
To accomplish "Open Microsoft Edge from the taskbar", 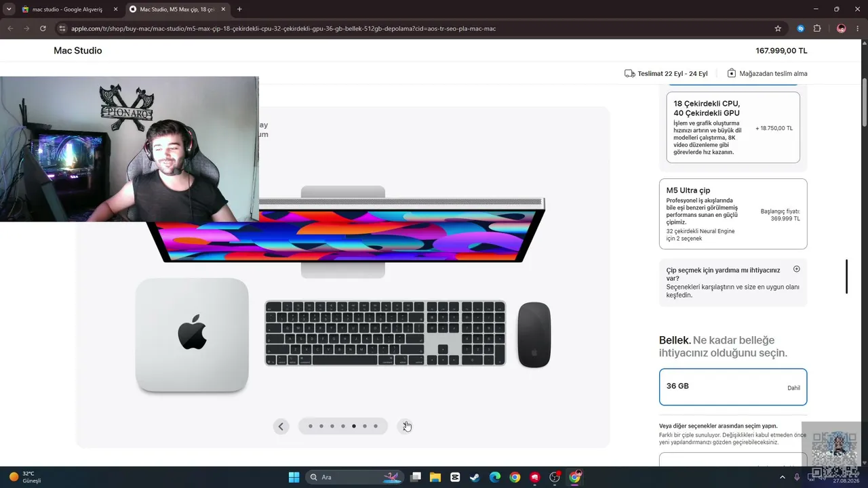I will pos(495,477).
